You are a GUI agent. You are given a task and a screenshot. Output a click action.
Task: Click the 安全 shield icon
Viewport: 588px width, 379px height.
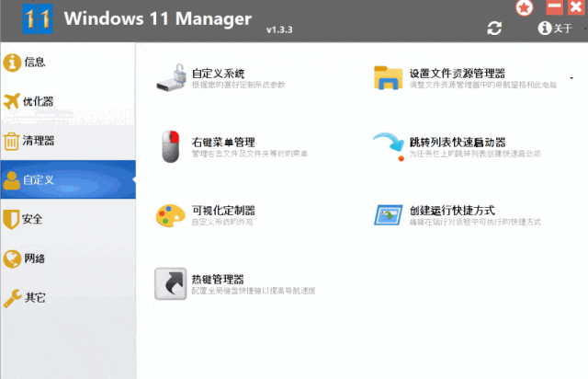(11, 219)
